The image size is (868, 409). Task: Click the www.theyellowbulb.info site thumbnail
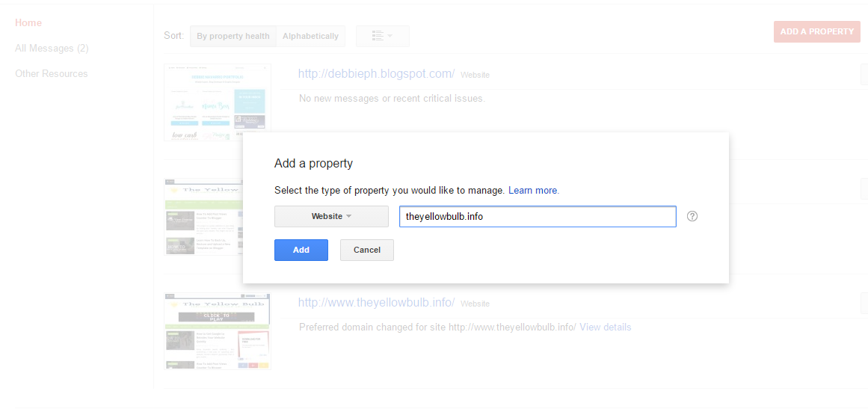(218, 331)
